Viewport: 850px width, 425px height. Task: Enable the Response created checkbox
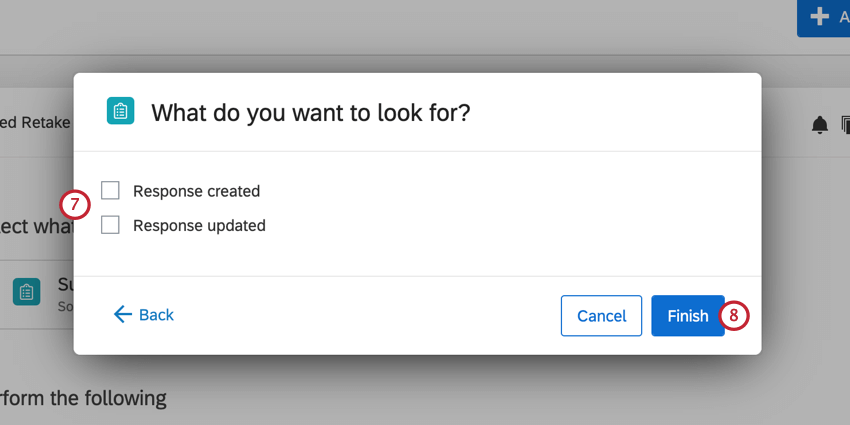110,190
